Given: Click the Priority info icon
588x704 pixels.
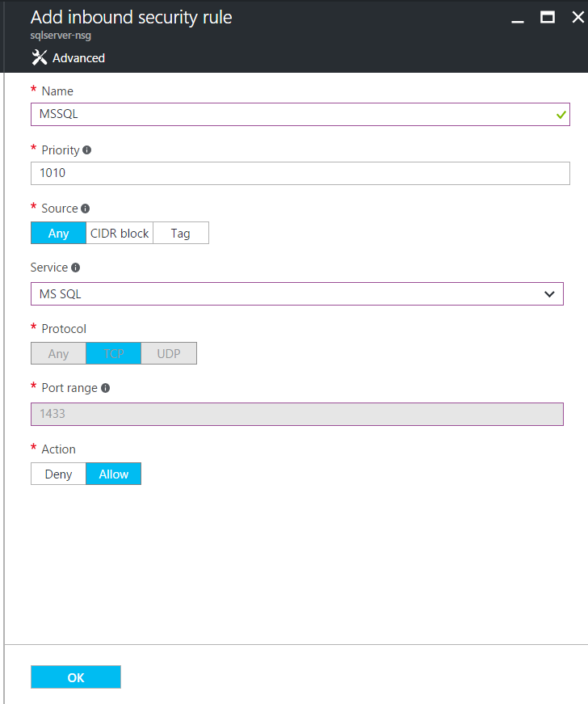Looking at the screenshot, I should click(87, 150).
